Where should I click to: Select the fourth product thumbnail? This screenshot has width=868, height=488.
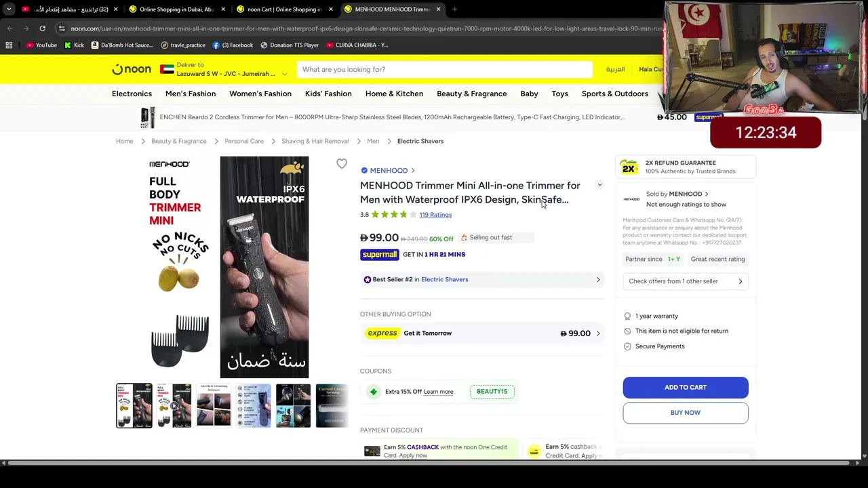click(x=254, y=405)
